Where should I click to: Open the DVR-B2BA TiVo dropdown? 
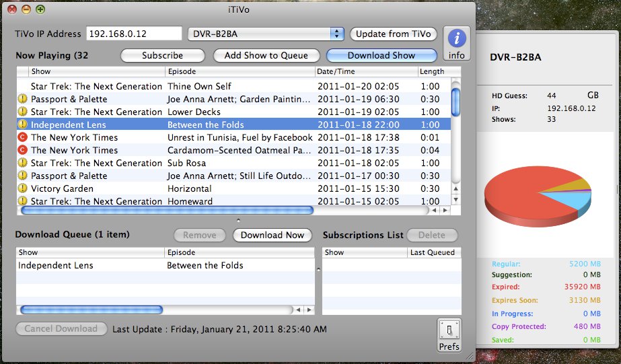[266, 34]
